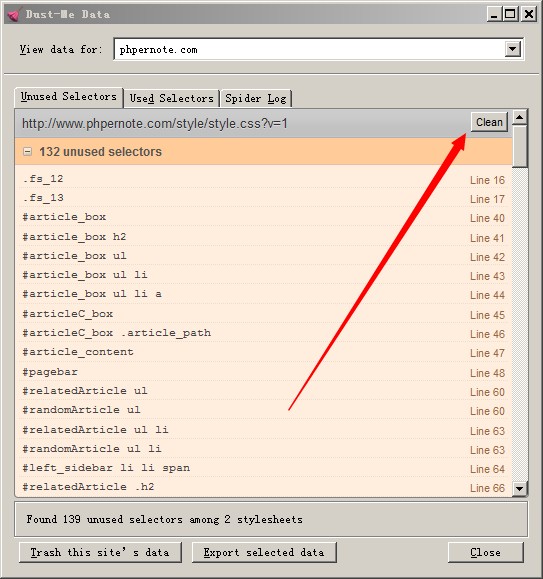Click the Found 139 unused selectors status text
This screenshot has height=579, width=543.
click(164, 520)
